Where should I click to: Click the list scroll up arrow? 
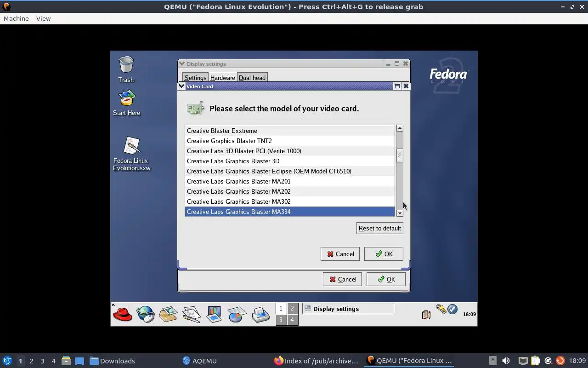pyautogui.click(x=400, y=128)
